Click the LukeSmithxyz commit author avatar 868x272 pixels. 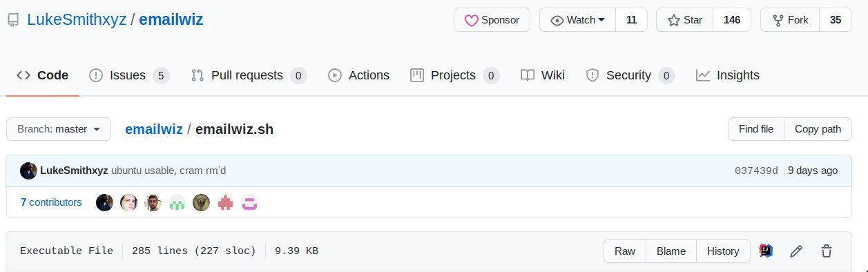pos(28,171)
